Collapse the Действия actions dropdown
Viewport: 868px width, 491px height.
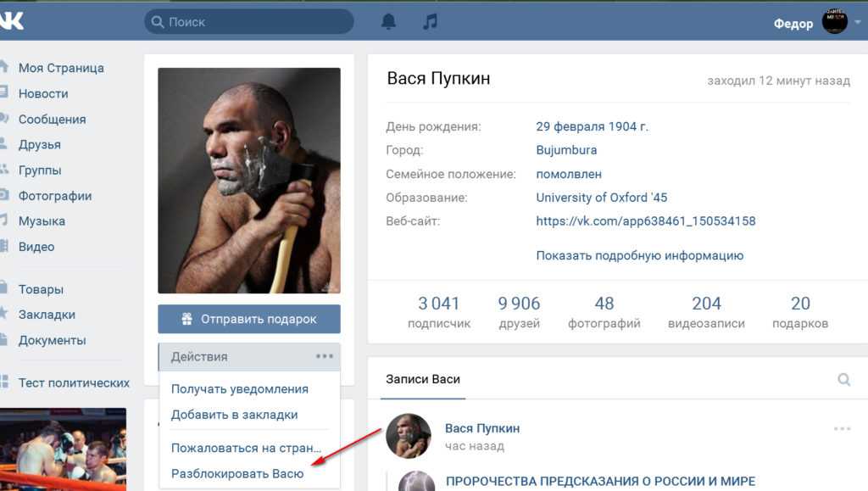tap(249, 357)
